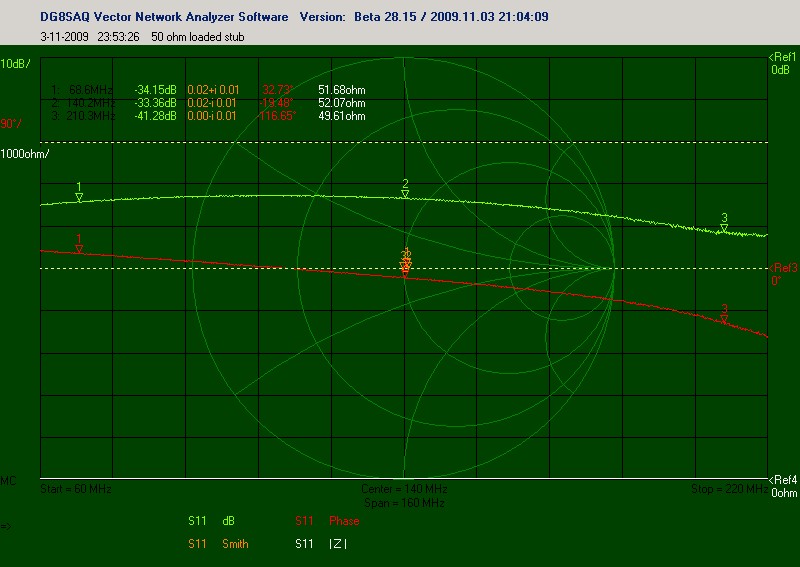Viewport: 800px width, 567px height.
Task: Click the 0.00-i 0.01 Smith value
Action: point(212,116)
